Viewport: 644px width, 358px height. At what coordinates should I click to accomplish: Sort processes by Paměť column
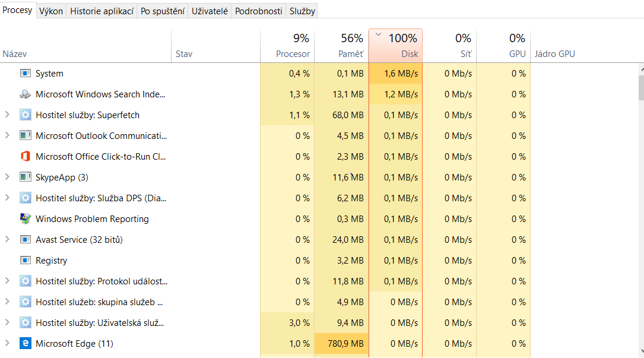click(341, 46)
